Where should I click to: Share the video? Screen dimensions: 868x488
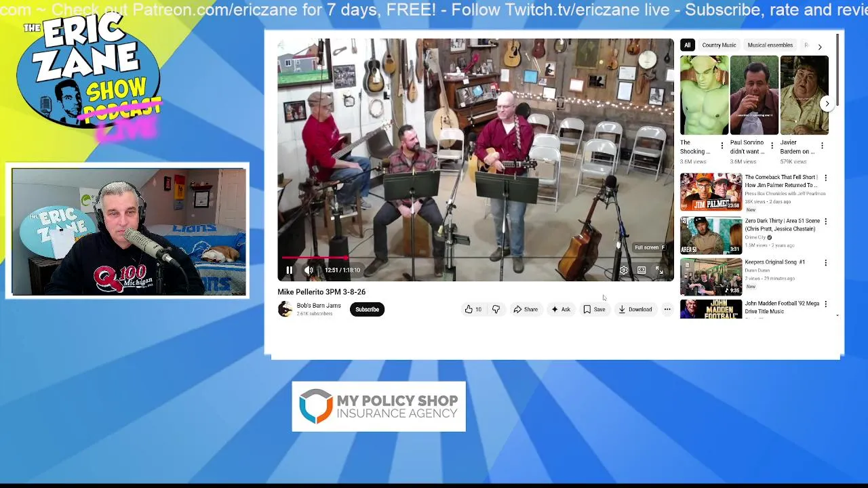pyautogui.click(x=526, y=309)
